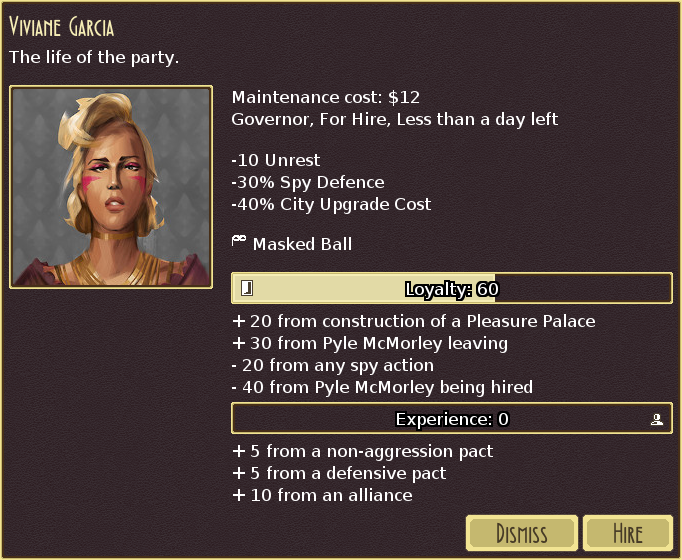
Task: Click the plus icon before alliance bonus
Action: 239,495
